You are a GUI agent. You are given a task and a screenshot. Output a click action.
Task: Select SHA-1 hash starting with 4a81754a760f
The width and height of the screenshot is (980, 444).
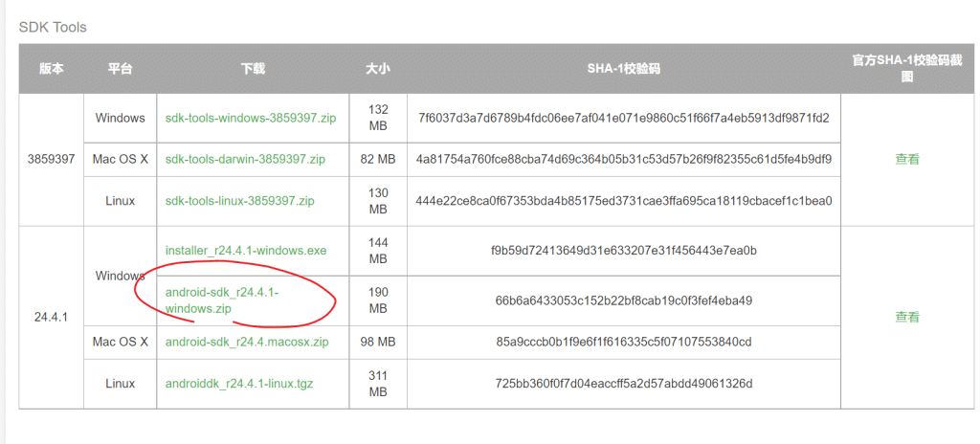624,159
